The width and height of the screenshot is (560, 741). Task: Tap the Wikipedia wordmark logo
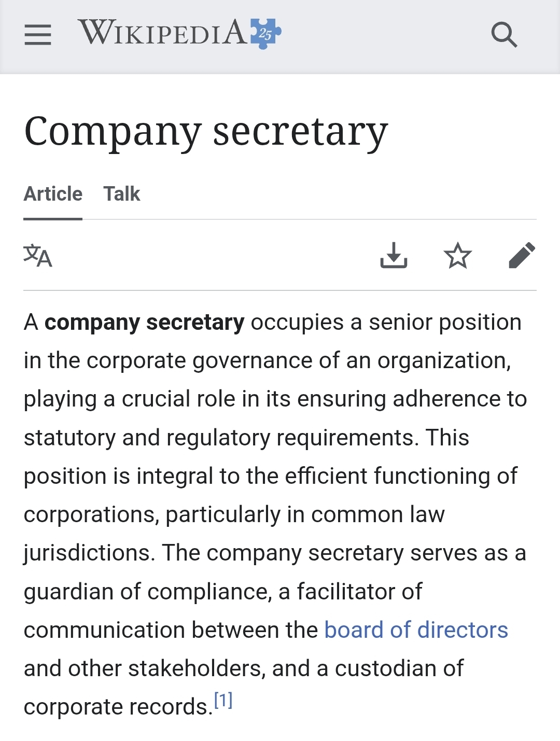[162, 33]
